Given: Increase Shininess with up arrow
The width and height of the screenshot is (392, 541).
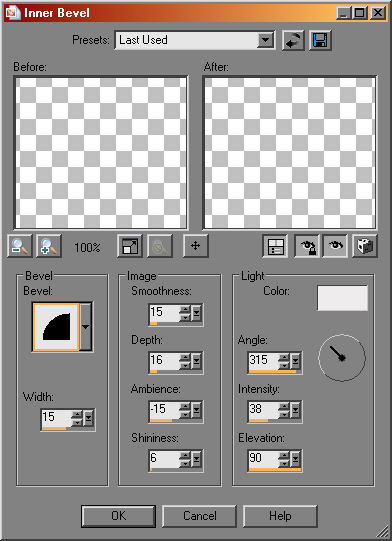Looking at the screenshot, I should [x=185, y=455].
